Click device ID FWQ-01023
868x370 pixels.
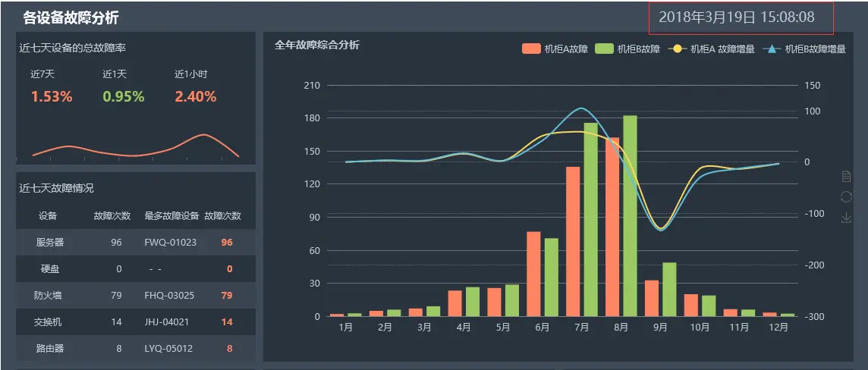click(x=171, y=242)
